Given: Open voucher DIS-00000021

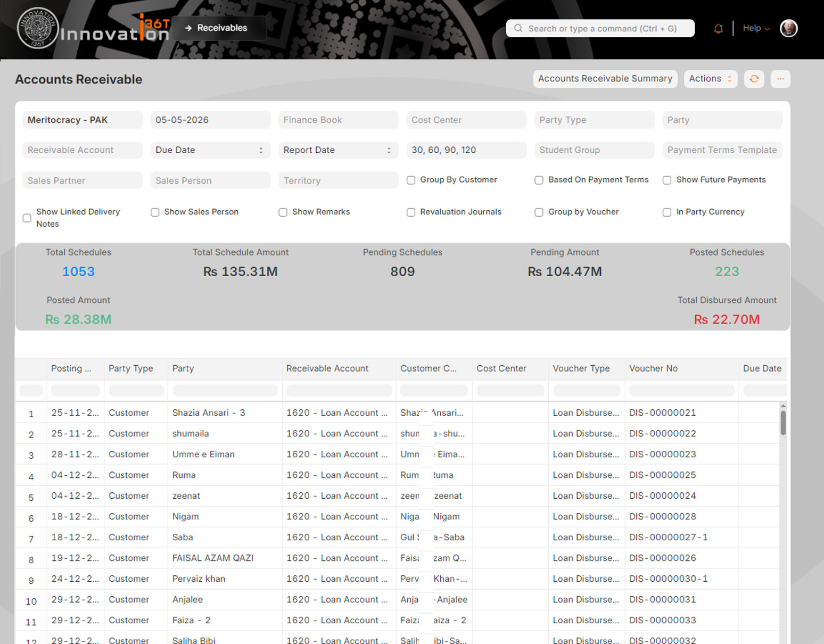Looking at the screenshot, I should click(x=662, y=412).
